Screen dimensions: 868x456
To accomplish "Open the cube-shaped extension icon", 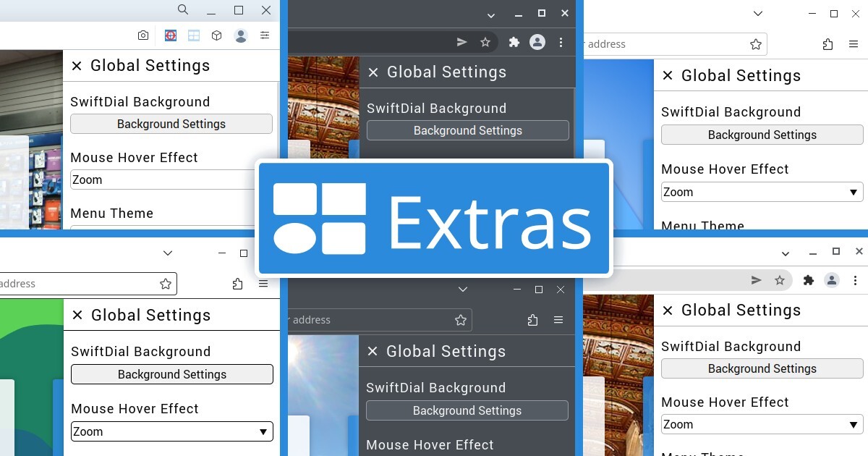I will (x=216, y=35).
